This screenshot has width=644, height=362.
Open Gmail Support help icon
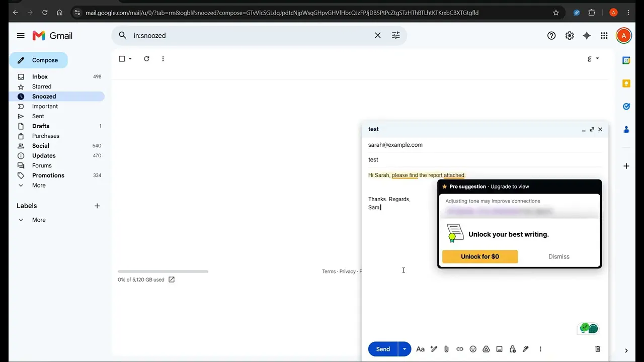(551, 36)
